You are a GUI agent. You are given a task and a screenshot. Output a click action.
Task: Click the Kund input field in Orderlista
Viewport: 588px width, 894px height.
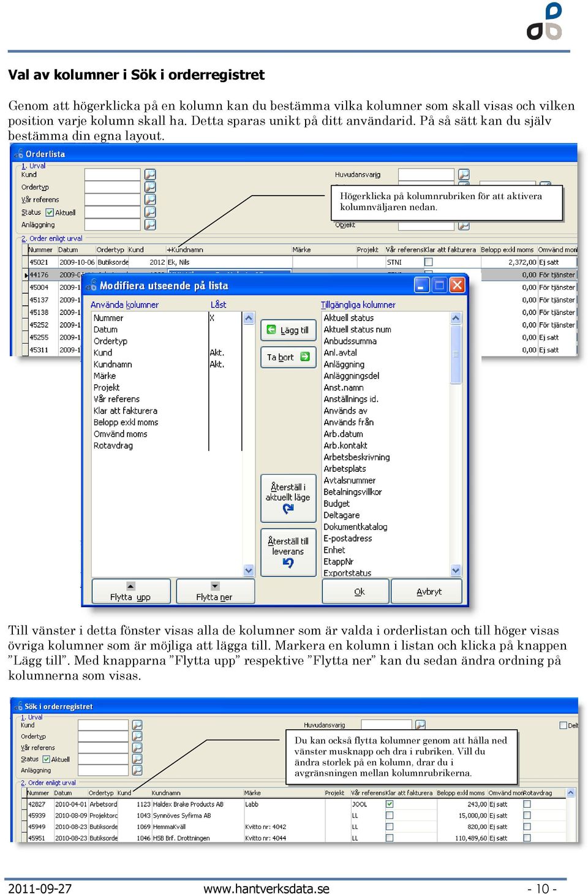pyautogui.click(x=113, y=175)
